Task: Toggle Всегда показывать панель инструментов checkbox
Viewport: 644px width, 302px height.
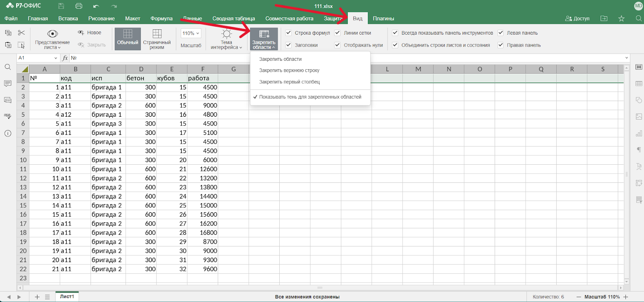Action: (x=395, y=33)
